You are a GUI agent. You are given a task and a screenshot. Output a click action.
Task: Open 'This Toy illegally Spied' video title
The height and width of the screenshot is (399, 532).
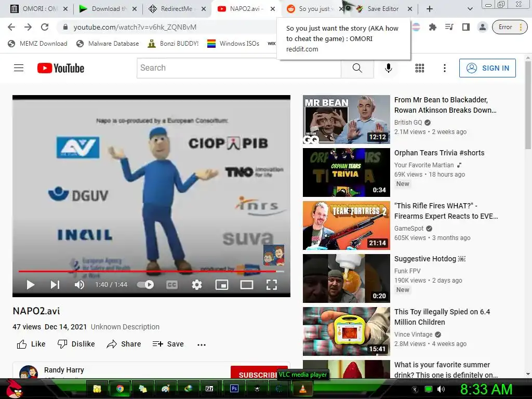click(442, 317)
